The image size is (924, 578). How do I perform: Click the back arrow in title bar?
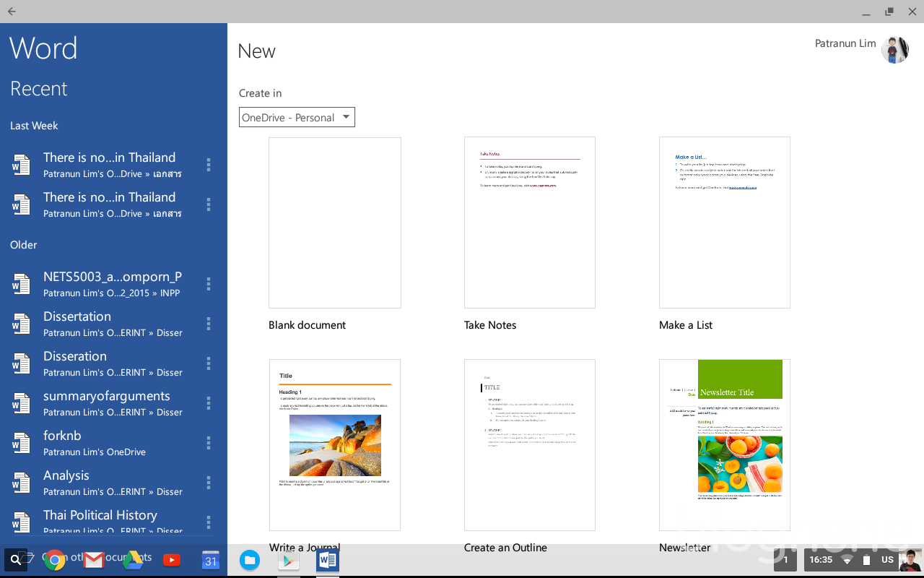click(12, 12)
